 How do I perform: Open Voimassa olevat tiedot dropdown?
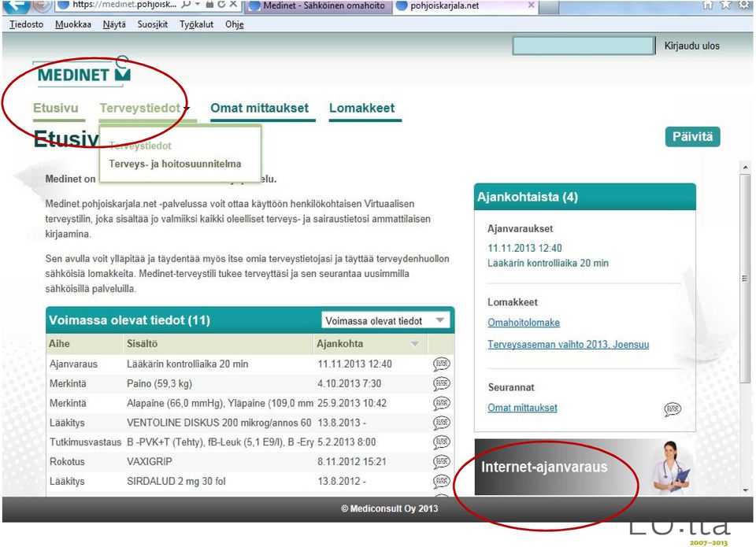coord(385,320)
